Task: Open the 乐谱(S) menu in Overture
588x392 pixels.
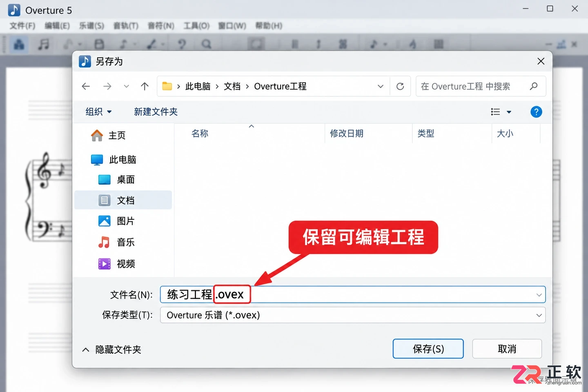Action: (x=91, y=26)
